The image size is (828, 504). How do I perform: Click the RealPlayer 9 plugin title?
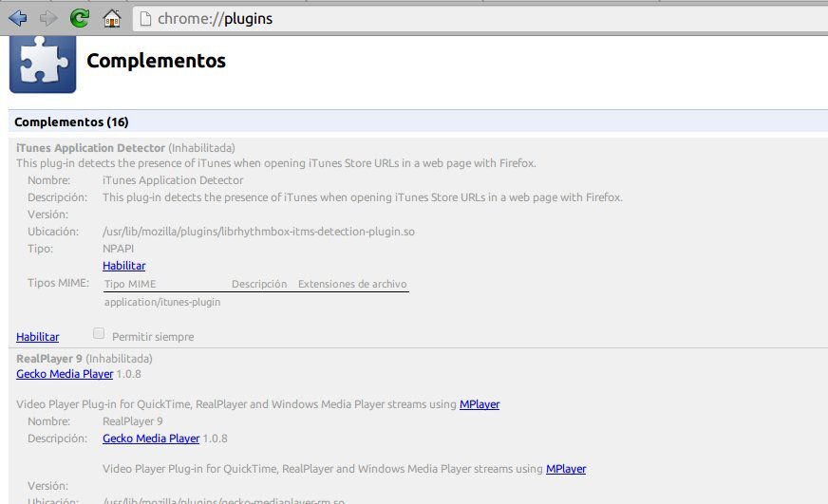(49, 359)
